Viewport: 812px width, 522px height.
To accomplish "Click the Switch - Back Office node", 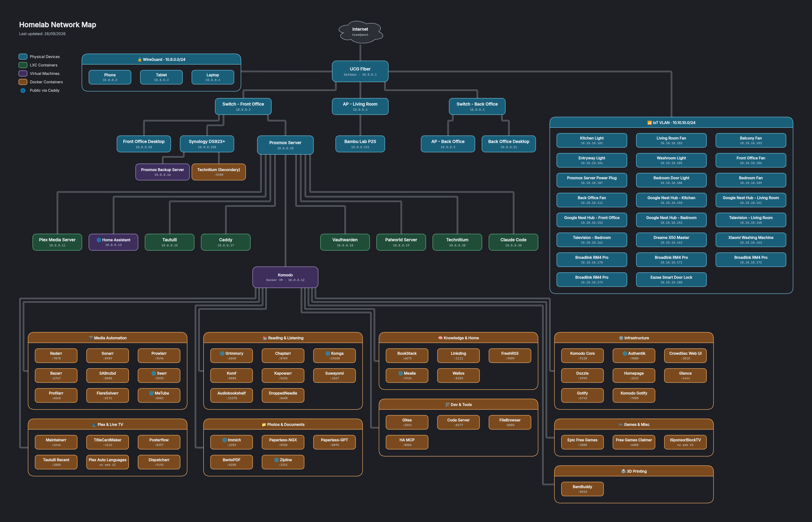I will pyautogui.click(x=477, y=106).
